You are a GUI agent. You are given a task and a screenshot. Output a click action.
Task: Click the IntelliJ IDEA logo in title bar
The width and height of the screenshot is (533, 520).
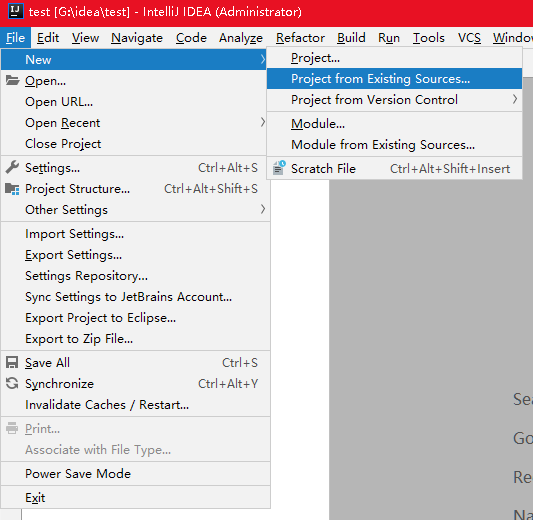click(x=15, y=11)
